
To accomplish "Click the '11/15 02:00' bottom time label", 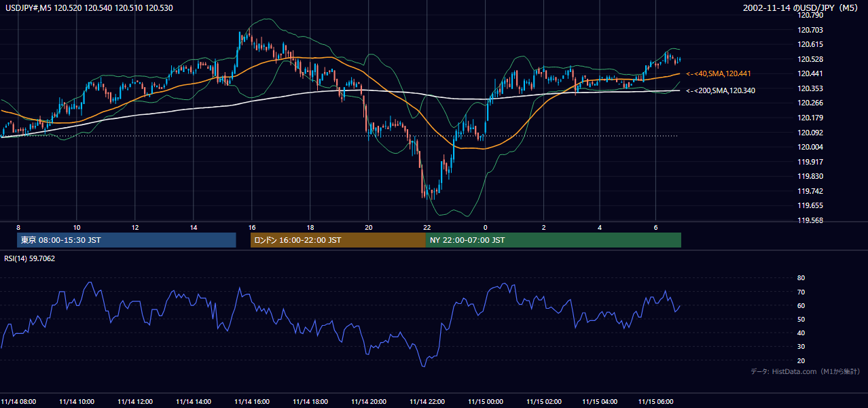I will click(x=544, y=401).
